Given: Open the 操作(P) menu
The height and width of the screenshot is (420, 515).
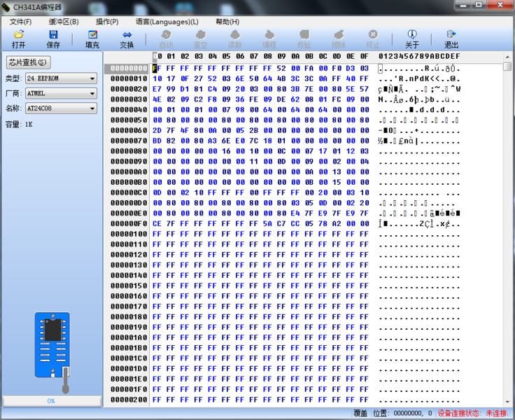Looking at the screenshot, I should [107, 22].
